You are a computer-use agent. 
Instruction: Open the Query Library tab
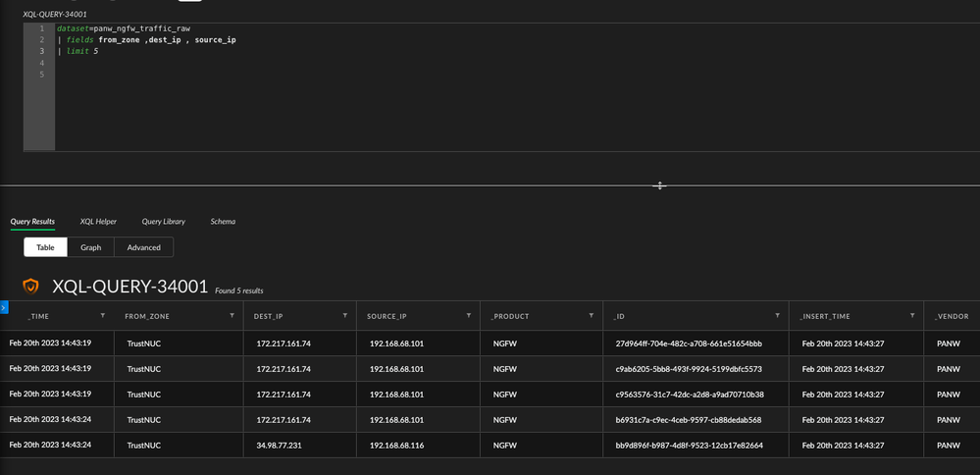(x=163, y=222)
